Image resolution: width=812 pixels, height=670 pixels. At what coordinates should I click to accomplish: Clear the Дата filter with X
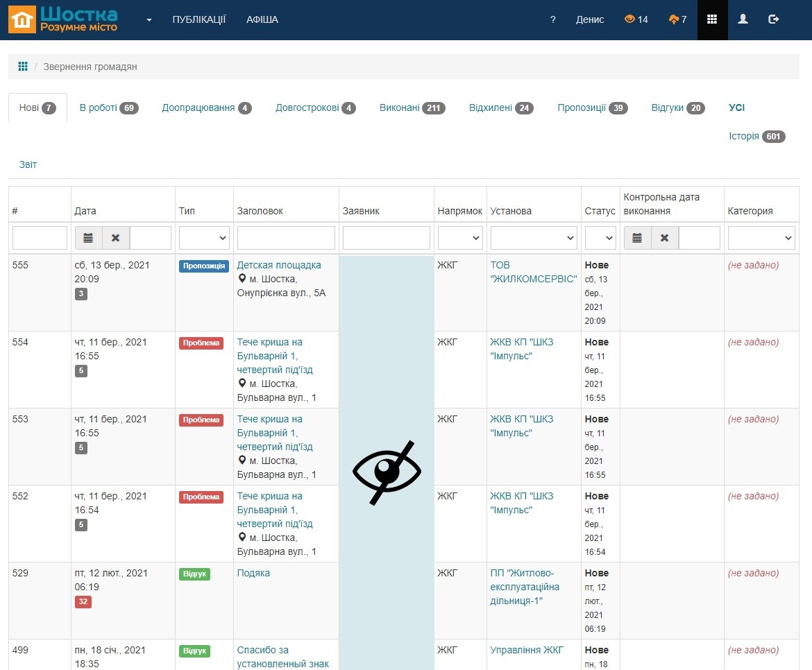coord(115,238)
